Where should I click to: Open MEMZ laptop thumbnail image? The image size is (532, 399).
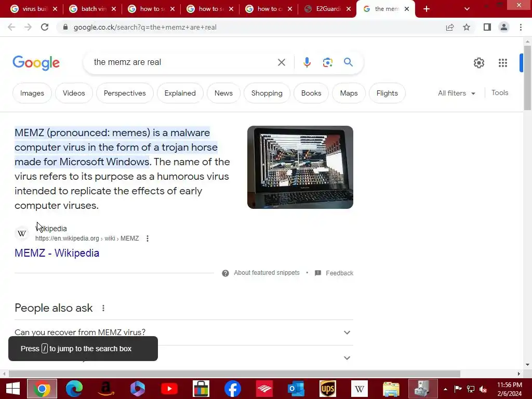300,167
